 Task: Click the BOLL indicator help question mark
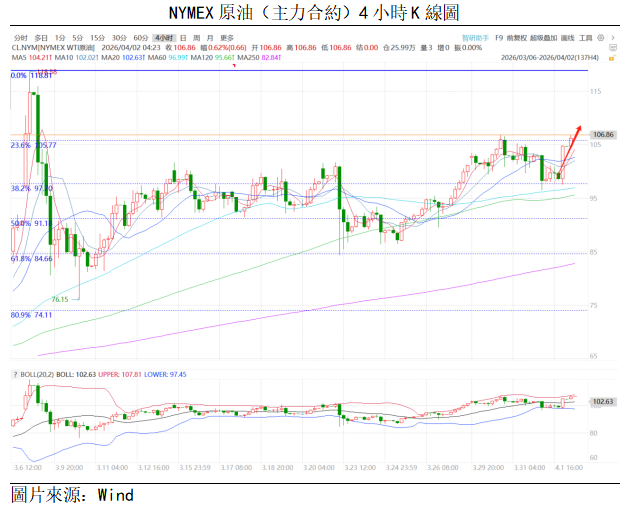coord(15,373)
